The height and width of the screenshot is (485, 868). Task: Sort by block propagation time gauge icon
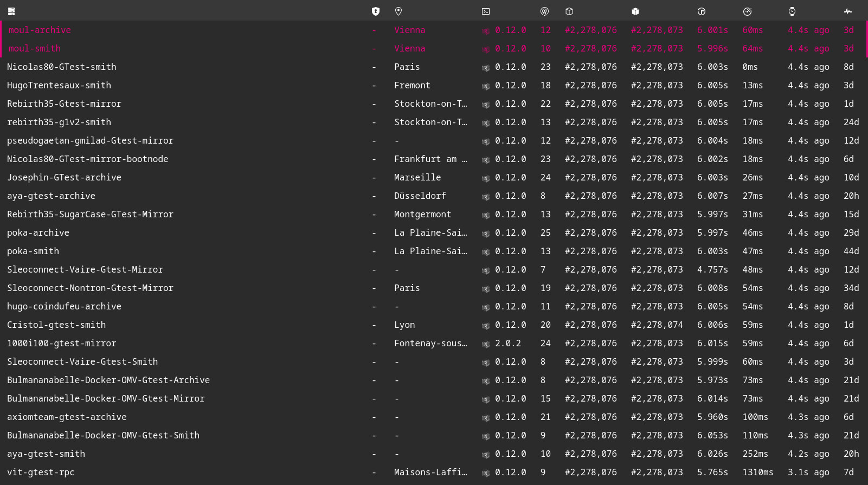click(x=747, y=11)
